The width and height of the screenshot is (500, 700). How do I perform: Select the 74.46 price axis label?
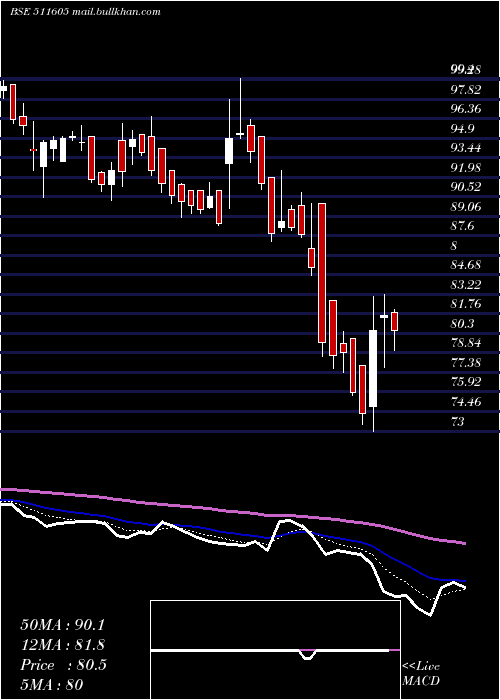tap(466, 402)
